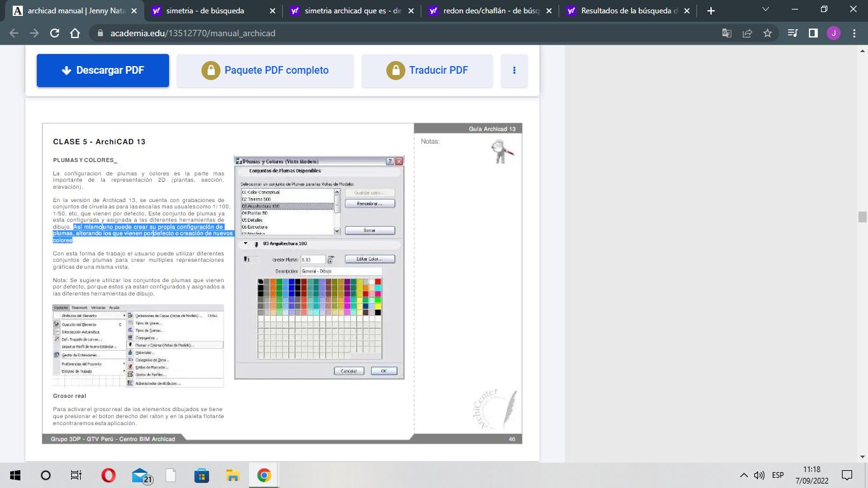Click Editar Color in the PDF dialog
Screen dimensions: 868x488
[x=370, y=259]
